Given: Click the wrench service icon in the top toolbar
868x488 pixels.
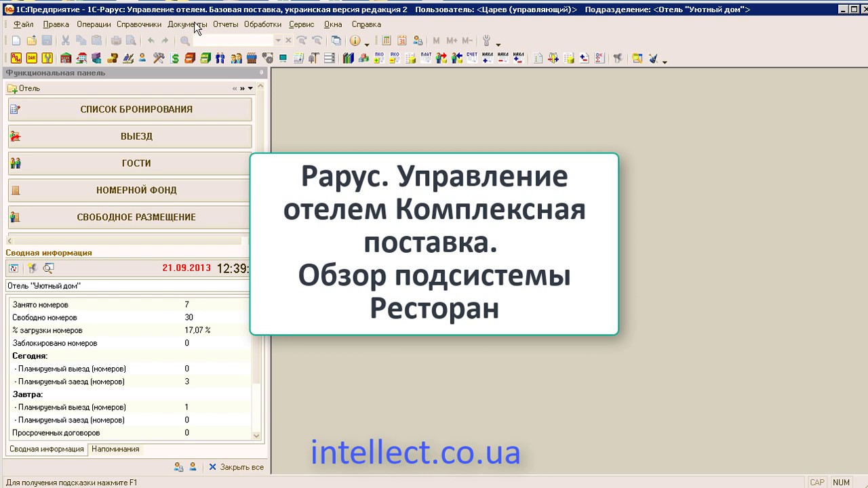Looking at the screenshot, I should click(486, 41).
